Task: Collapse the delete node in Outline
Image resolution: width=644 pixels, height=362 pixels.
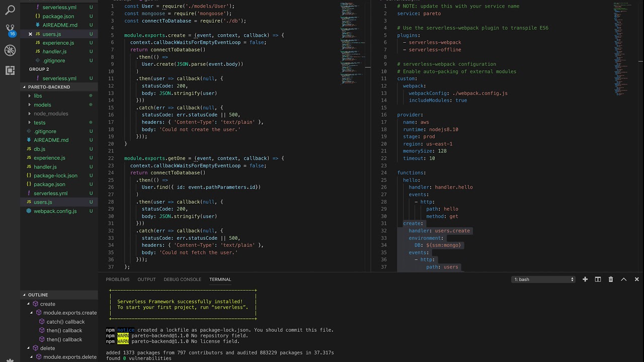Action: 29,348
